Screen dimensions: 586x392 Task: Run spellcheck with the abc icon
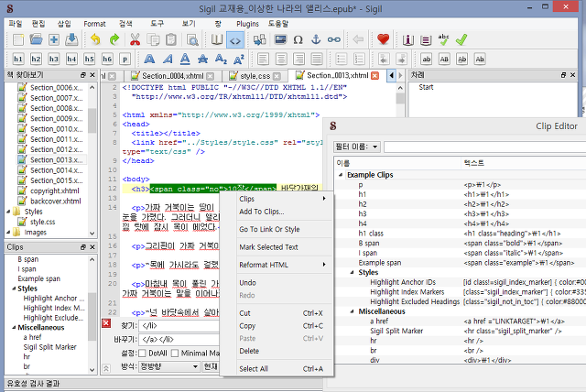443,39
